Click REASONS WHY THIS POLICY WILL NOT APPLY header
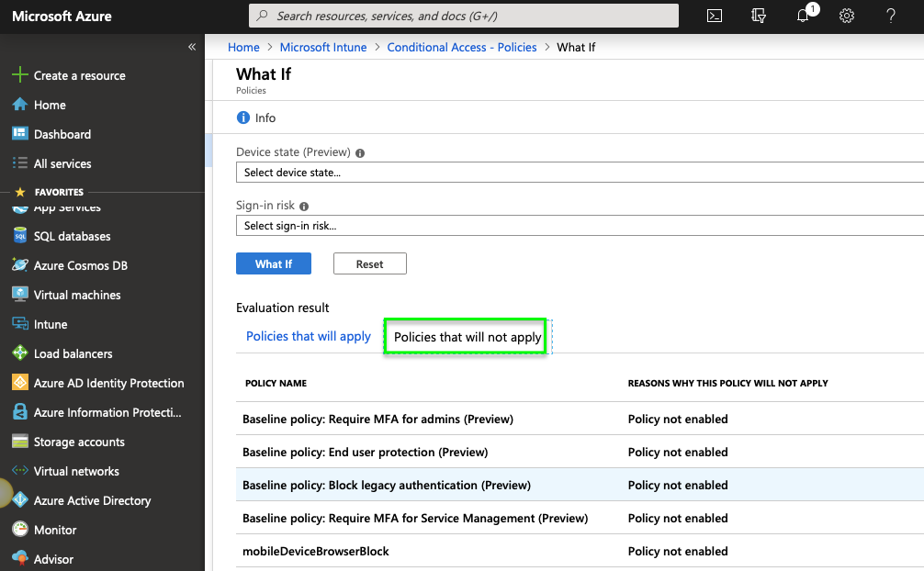The image size is (924, 571). tap(727, 383)
